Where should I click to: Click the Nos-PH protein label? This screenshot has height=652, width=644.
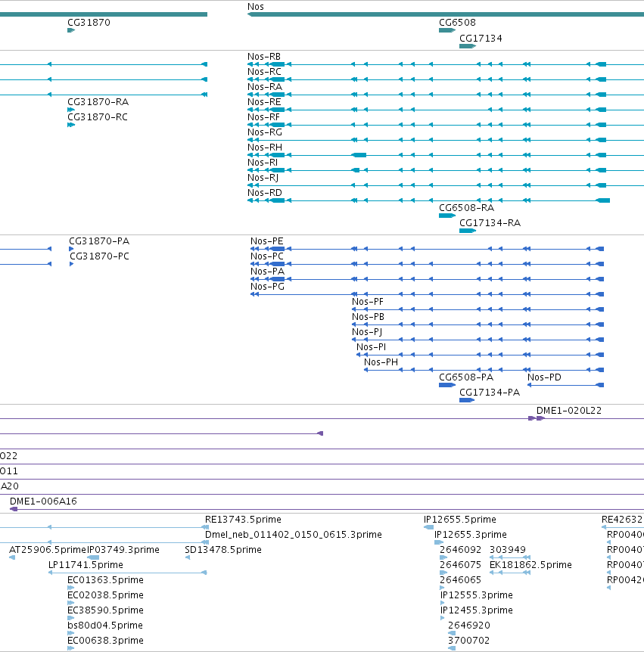click(x=381, y=362)
